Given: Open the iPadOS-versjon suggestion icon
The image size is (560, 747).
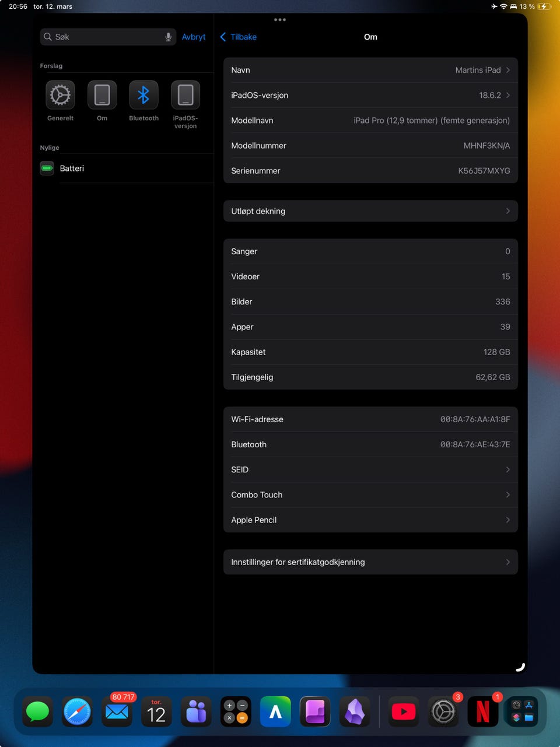Looking at the screenshot, I should (185, 95).
